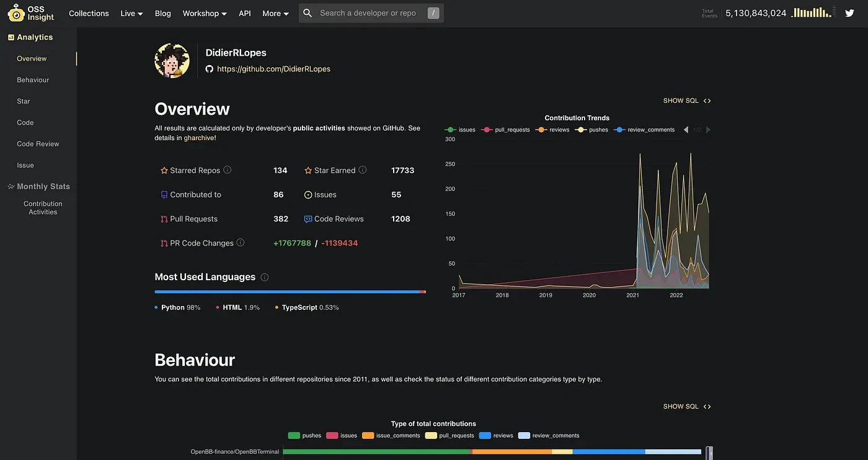Open the Twitter icon link
Screen dimensions: 868x460
(849, 13)
